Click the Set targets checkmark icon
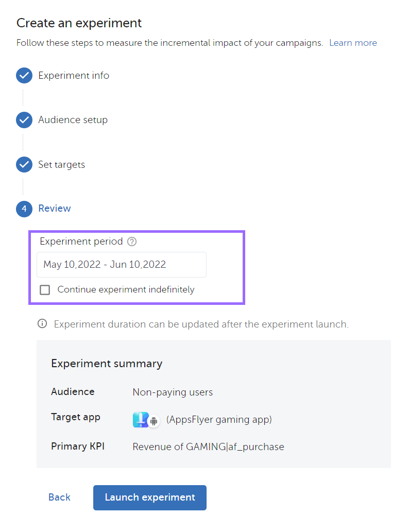Image resolution: width=408 pixels, height=532 pixels. pyautogui.click(x=24, y=165)
